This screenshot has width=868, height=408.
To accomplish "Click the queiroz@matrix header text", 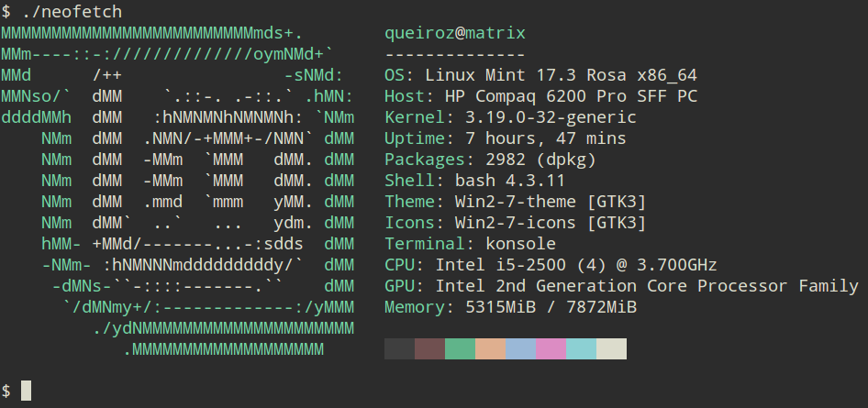I will click(x=455, y=33).
